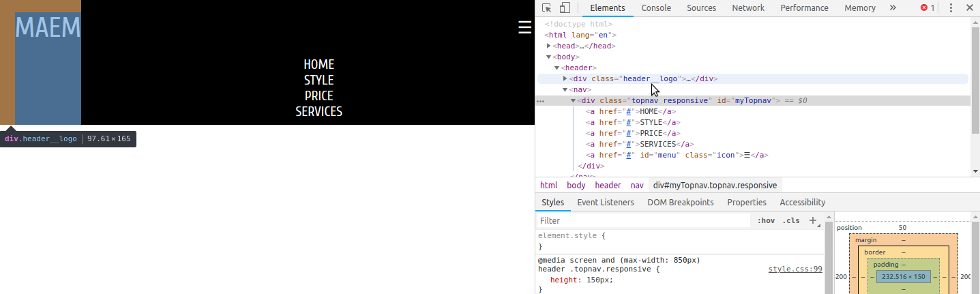Toggle the .cls class editor button
Image resolution: width=980 pixels, height=294 pixels.
[x=791, y=220]
